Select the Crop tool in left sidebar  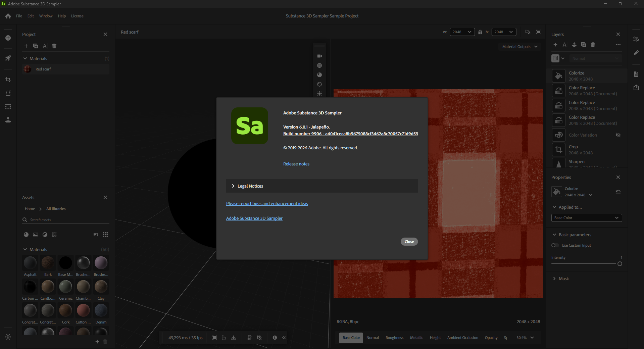point(8,80)
